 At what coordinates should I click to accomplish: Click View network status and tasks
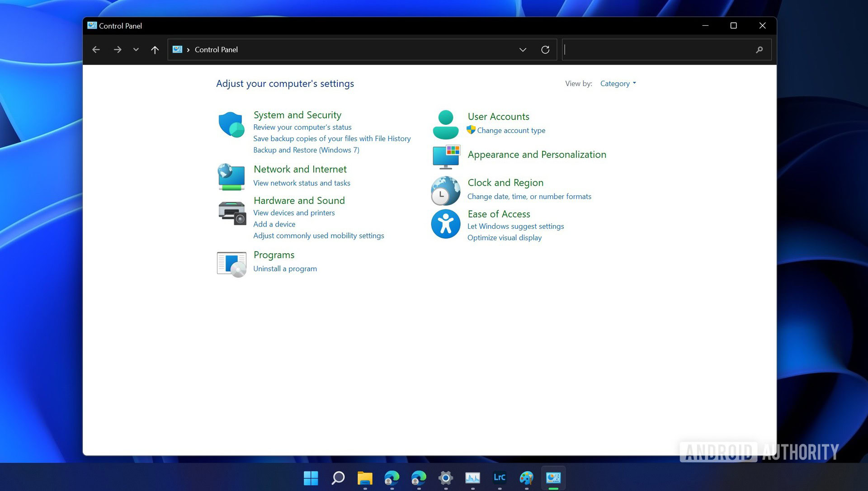[301, 182]
